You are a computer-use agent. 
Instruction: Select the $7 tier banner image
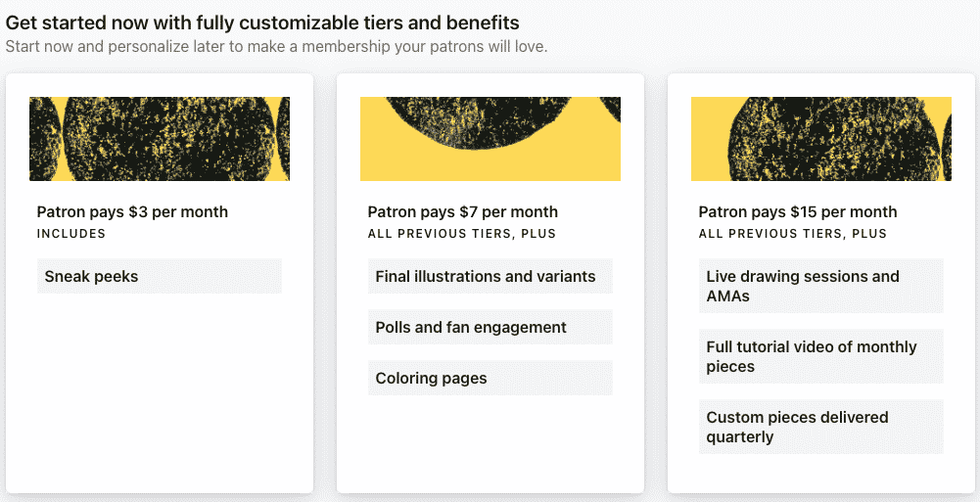point(490,139)
